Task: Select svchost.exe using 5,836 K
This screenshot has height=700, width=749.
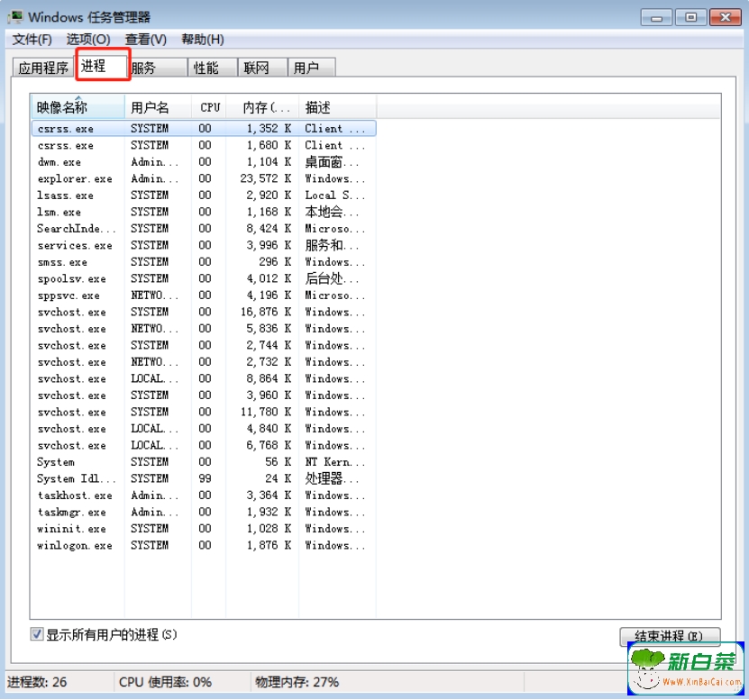Action: 204,329
